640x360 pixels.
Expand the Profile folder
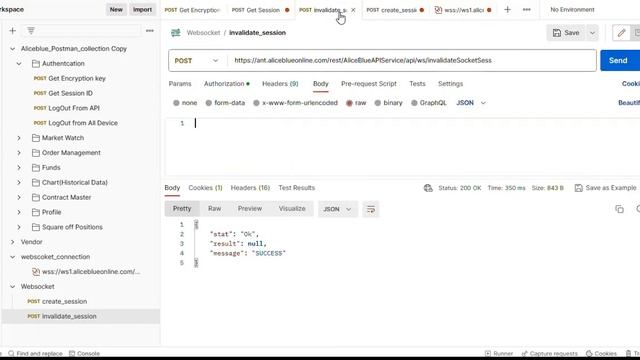(x=19, y=212)
